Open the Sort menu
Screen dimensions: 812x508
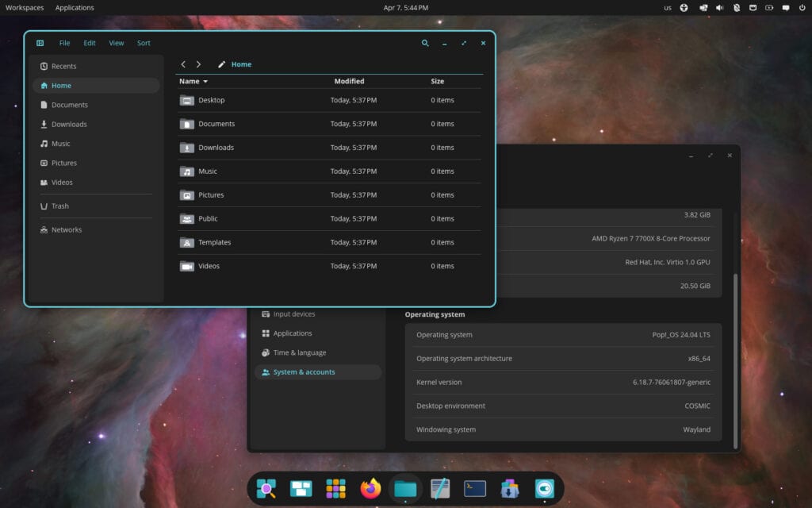click(144, 43)
